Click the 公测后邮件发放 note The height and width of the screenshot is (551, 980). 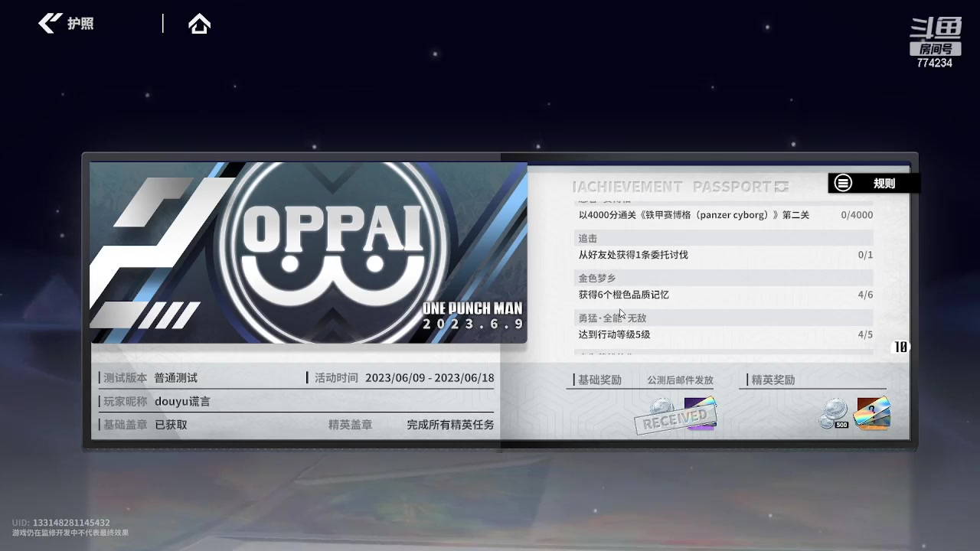click(680, 380)
